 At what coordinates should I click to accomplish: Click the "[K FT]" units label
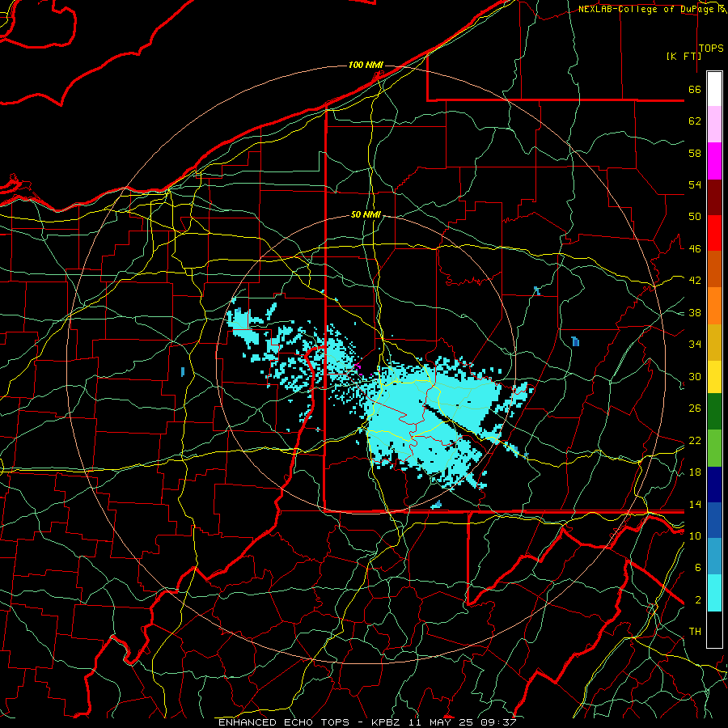tap(684, 56)
